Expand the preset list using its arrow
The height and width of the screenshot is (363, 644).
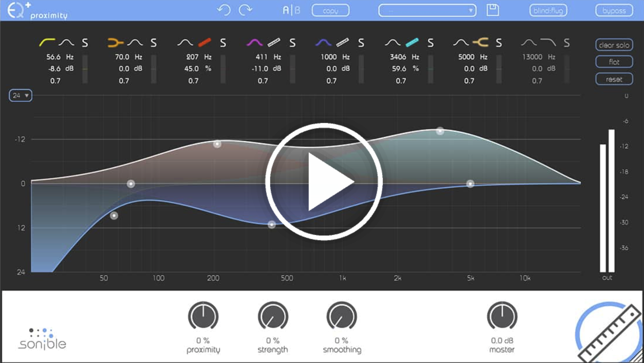[470, 10]
